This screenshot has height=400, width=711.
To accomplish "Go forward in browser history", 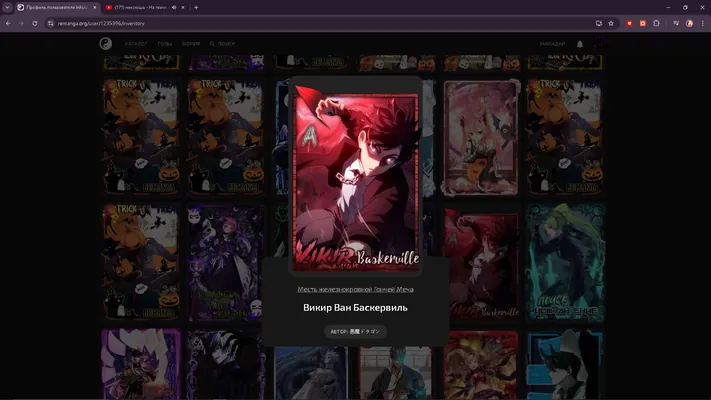I will [x=21, y=23].
